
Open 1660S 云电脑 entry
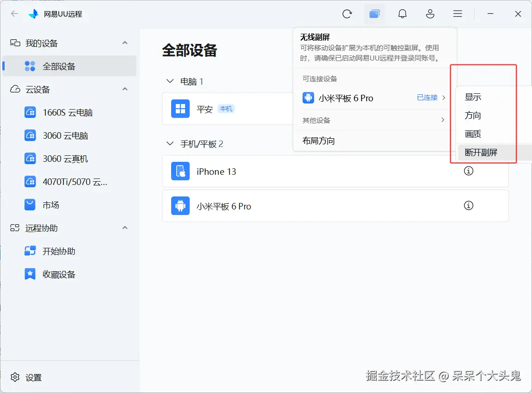68,112
